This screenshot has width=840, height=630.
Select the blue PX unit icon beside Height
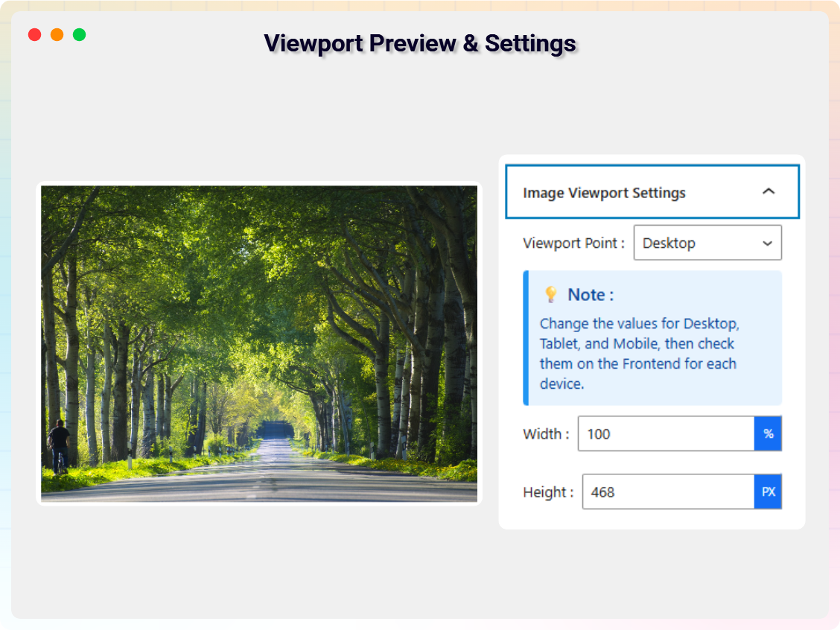[x=768, y=491]
